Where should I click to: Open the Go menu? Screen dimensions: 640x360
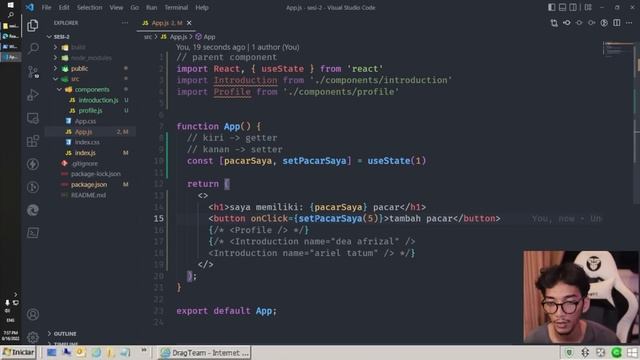pyautogui.click(x=134, y=7)
